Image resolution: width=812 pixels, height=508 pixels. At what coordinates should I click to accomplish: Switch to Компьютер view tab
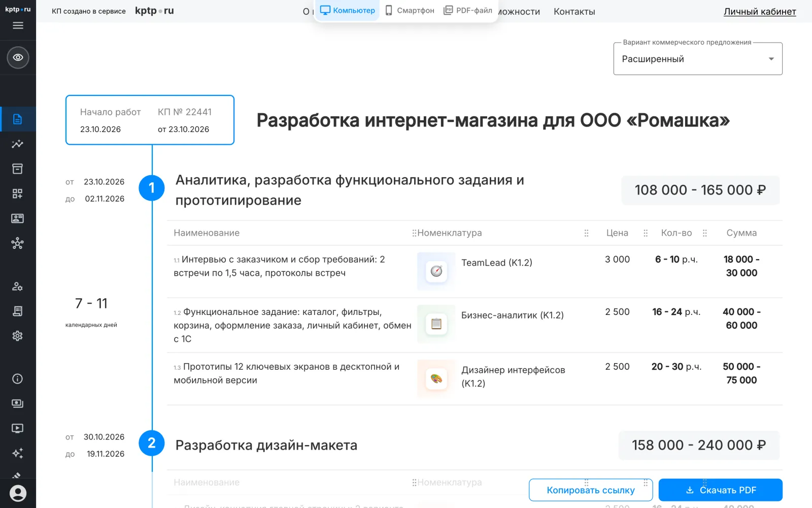pos(348,10)
